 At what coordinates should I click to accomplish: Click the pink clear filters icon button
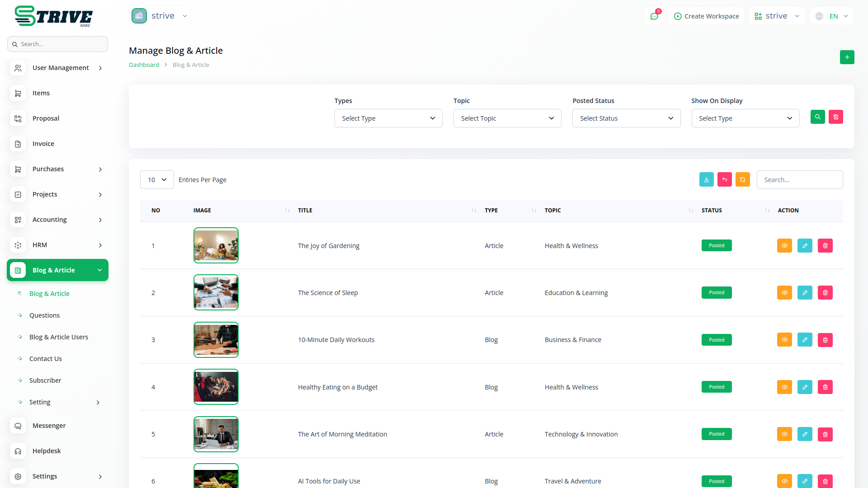[835, 117]
